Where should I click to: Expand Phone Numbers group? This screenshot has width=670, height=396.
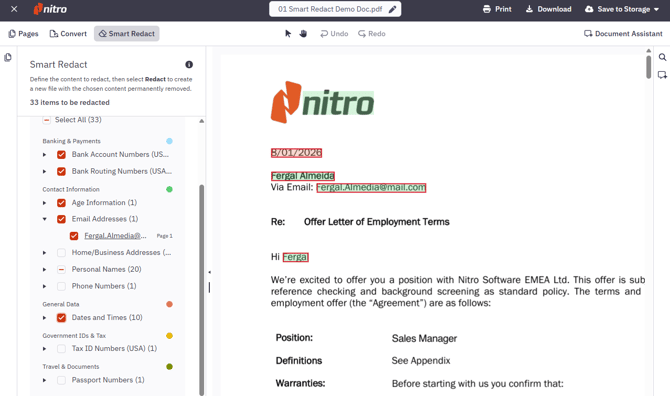point(44,286)
